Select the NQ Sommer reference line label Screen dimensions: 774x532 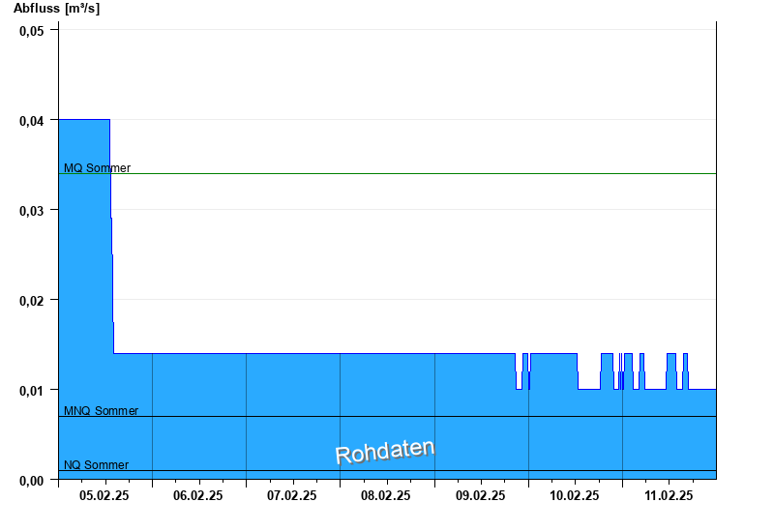[x=96, y=465]
